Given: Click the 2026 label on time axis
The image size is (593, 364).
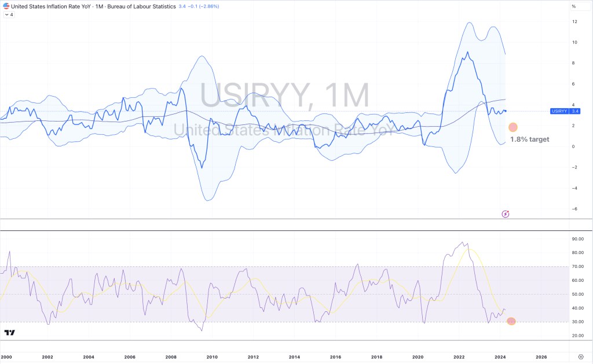Looking at the screenshot, I should coord(541,357).
